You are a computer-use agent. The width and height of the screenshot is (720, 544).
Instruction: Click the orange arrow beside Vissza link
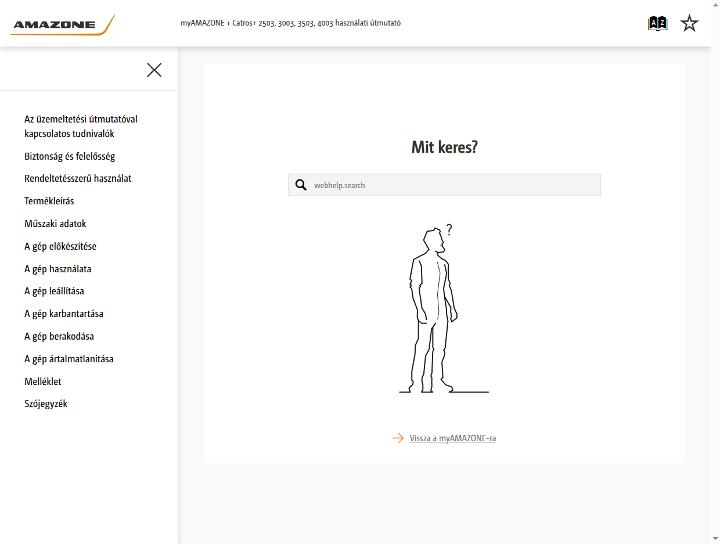pos(398,438)
